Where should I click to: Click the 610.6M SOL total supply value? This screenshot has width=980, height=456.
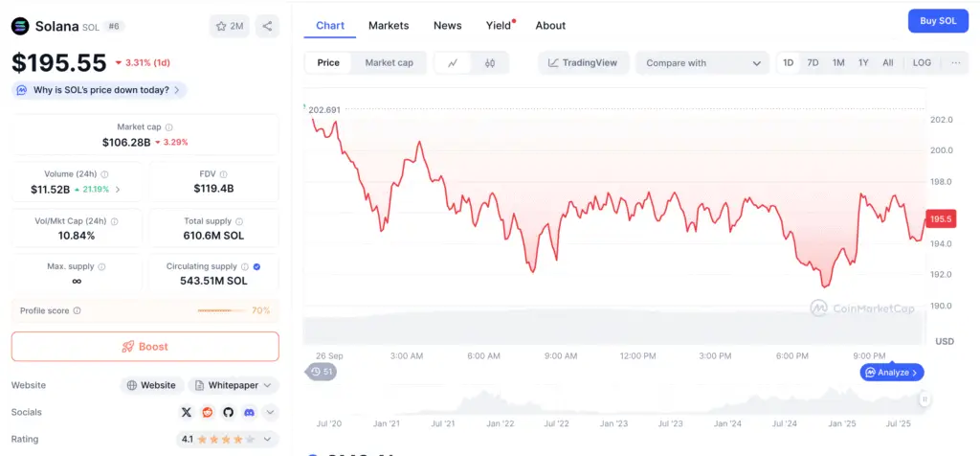click(x=213, y=236)
